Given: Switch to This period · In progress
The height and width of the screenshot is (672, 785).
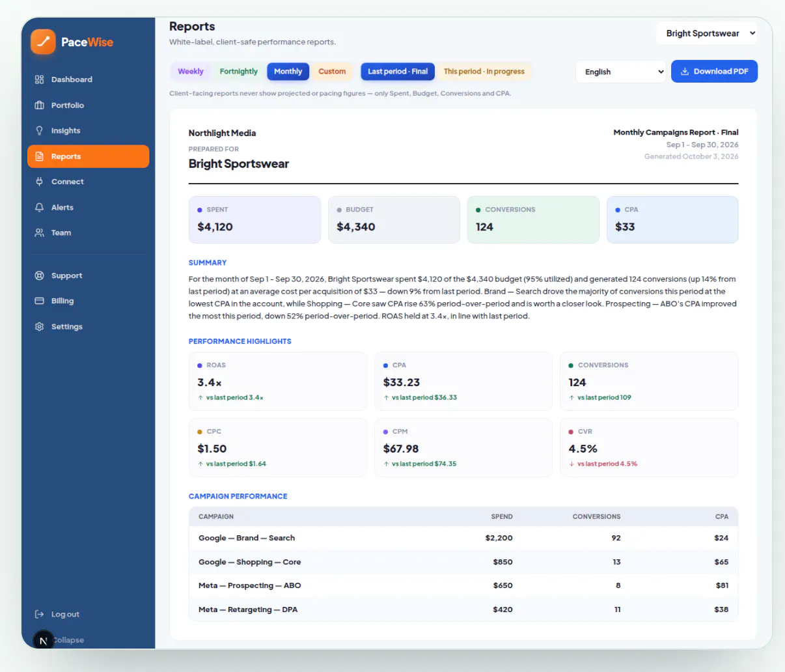Looking at the screenshot, I should (x=484, y=72).
